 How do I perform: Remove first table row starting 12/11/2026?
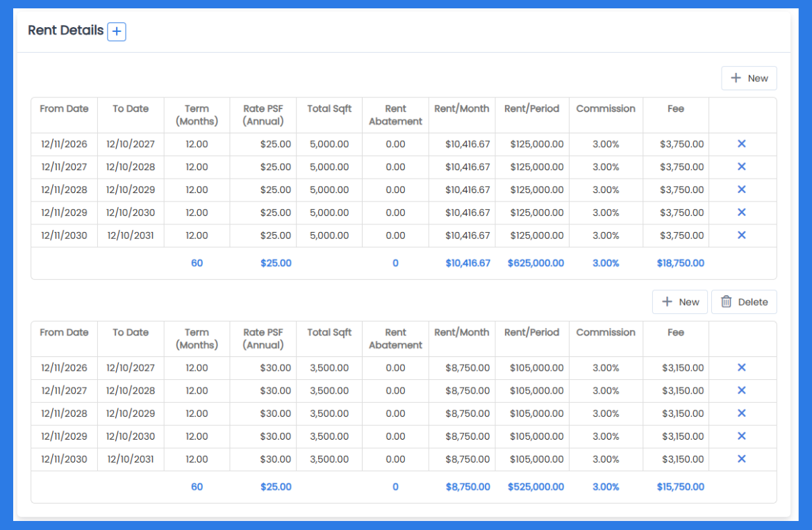[742, 144]
